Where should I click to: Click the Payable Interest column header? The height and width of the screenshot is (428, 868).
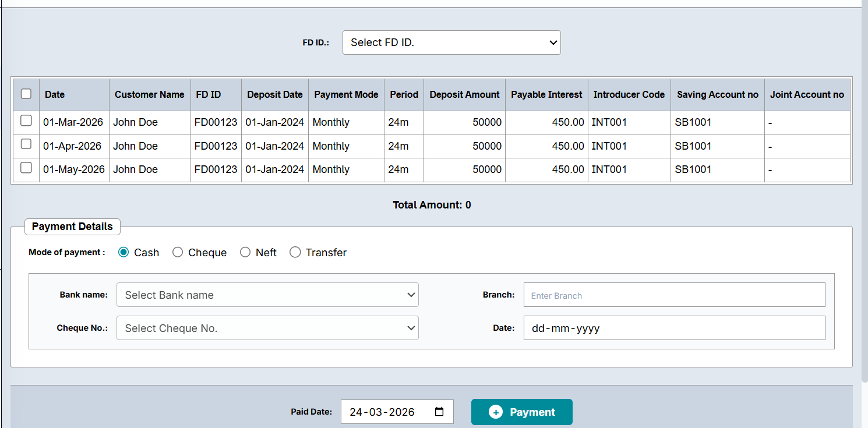click(546, 94)
